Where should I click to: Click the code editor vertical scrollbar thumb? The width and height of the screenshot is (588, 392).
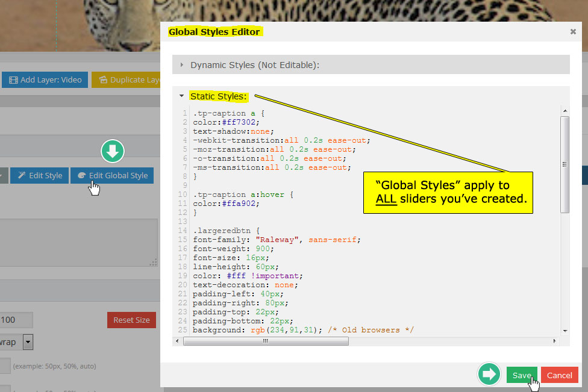click(x=565, y=164)
